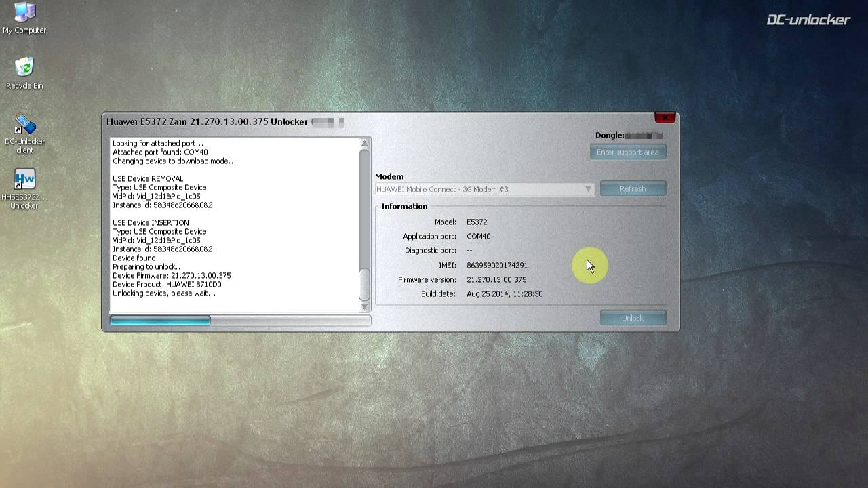This screenshot has width=868, height=488.
Task: Click log line 'Looking for attached port...'
Action: point(158,144)
